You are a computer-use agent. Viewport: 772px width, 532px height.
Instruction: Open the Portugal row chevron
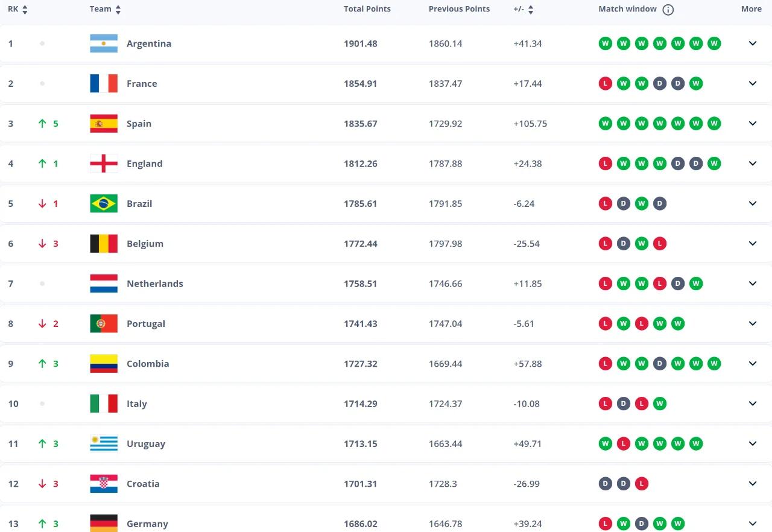coord(753,324)
